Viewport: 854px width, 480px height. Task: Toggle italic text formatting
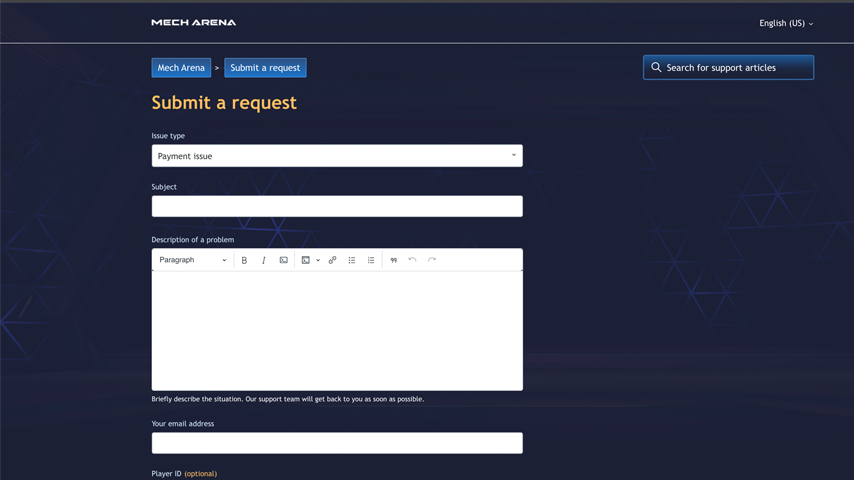pos(264,260)
